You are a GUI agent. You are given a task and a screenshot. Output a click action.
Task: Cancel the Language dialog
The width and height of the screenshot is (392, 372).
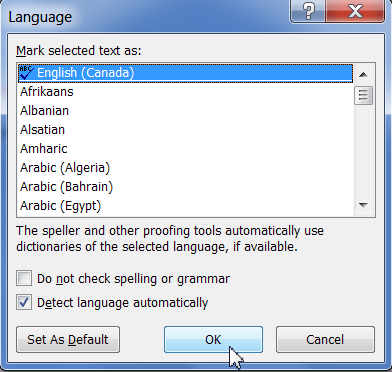click(325, 340)
